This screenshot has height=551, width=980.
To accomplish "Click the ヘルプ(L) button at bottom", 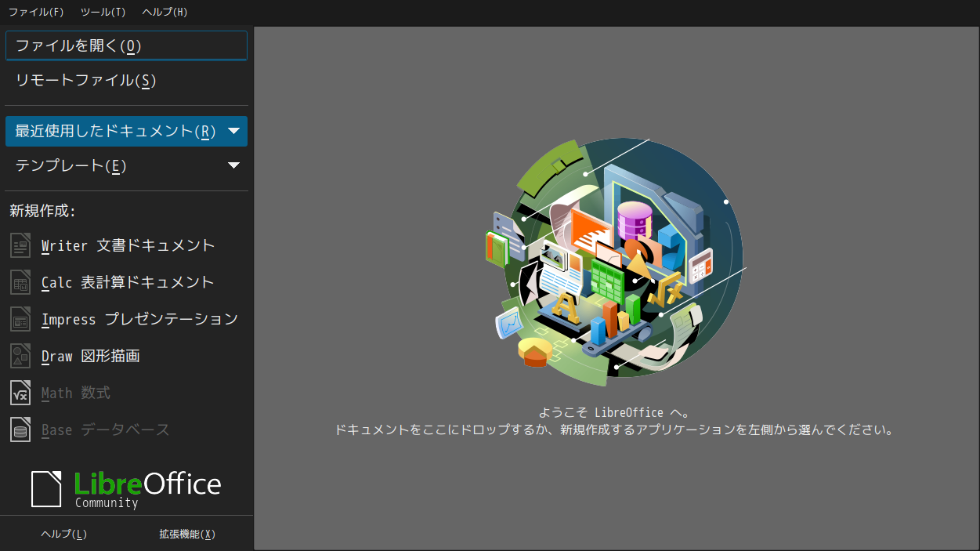I will [x=63, y=534].
